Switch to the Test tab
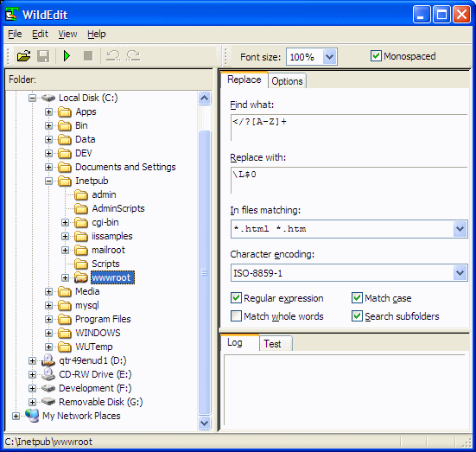The height and width of the screenshot is (452, 476). pos(276,344)
